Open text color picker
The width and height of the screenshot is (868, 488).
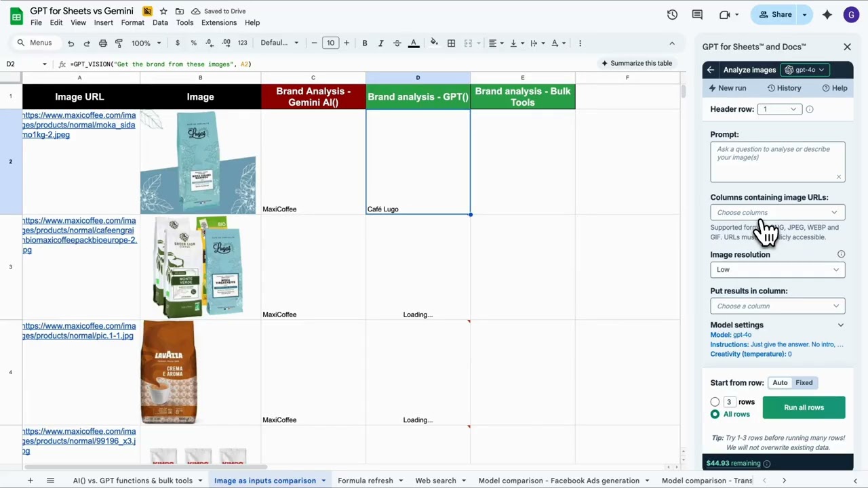tap(414, 43)
